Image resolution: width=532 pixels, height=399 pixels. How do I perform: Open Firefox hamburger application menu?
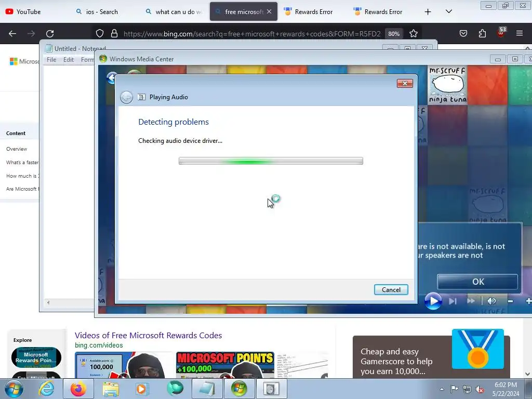pyautogui.click(x=520, y=33)
